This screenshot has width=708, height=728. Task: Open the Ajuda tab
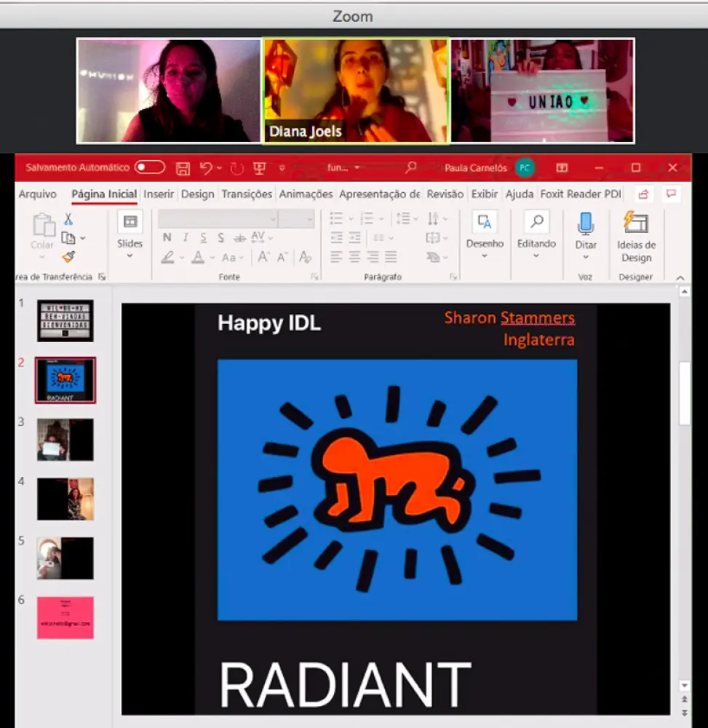(x=519, y=194)
